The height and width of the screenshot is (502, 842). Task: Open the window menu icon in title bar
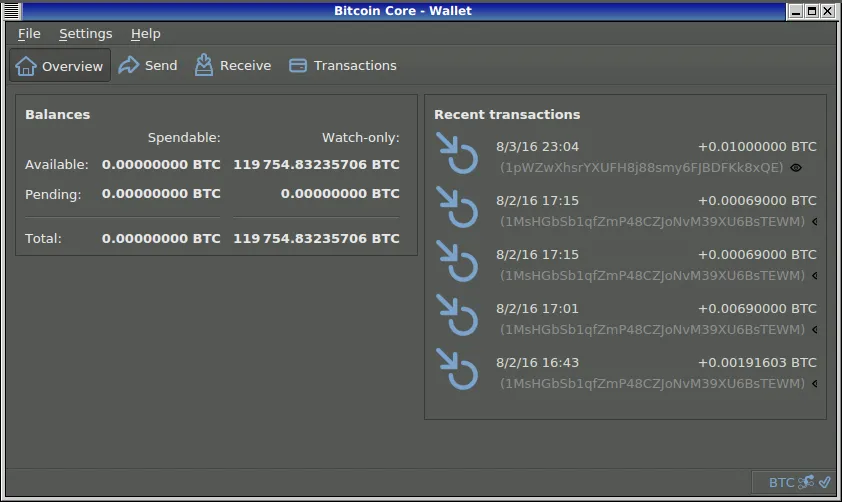(x=12, y=11)
